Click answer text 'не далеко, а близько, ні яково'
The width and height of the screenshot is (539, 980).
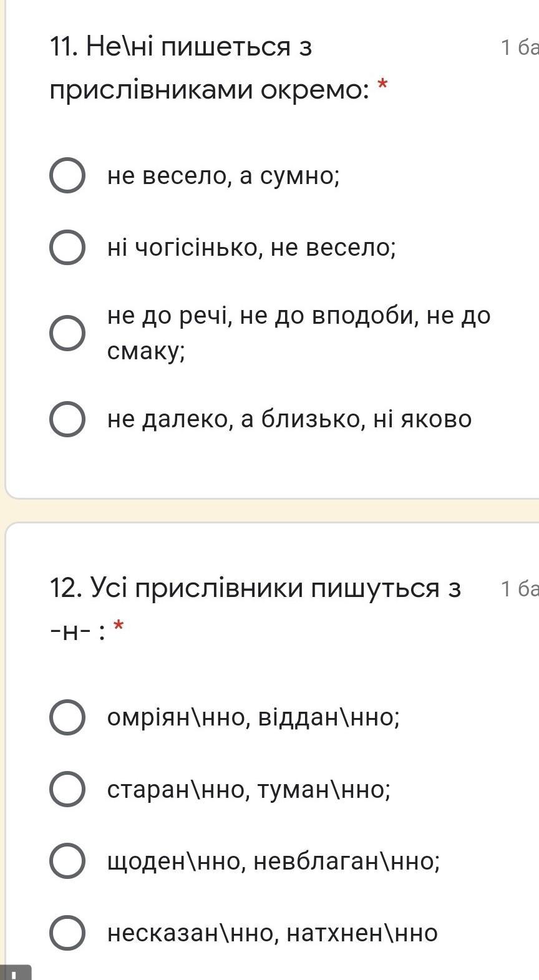pyautogui.click(x=289, y=419)
